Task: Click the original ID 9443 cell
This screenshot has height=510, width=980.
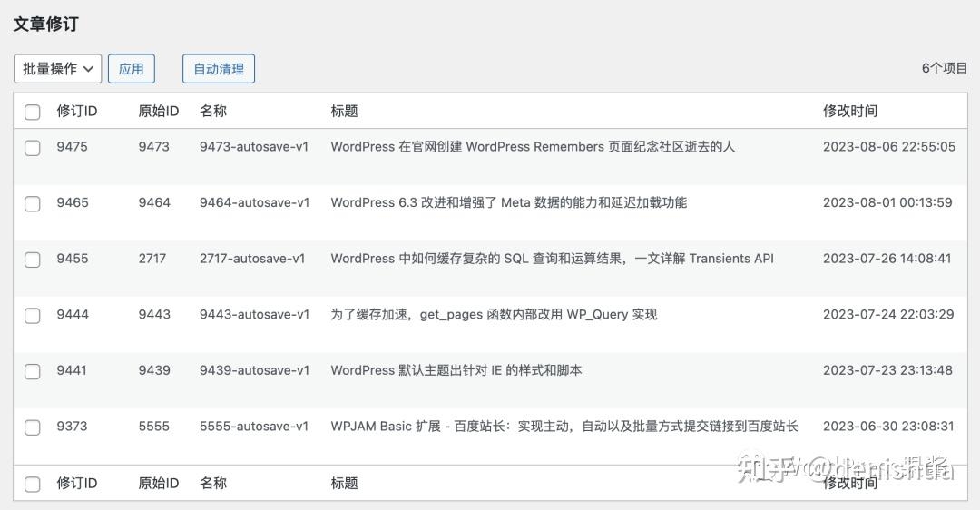Action: [x=154, y=314]
